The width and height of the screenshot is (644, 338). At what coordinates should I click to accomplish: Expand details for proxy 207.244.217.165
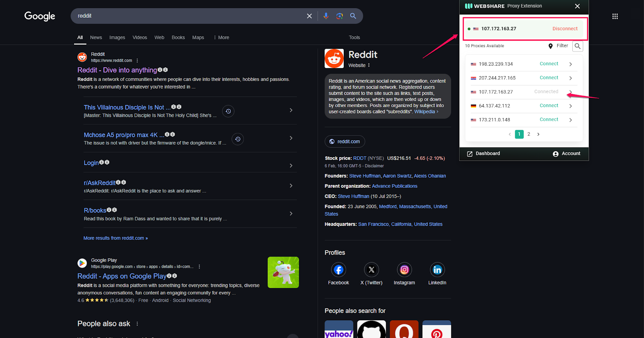(x=571, y=78)
